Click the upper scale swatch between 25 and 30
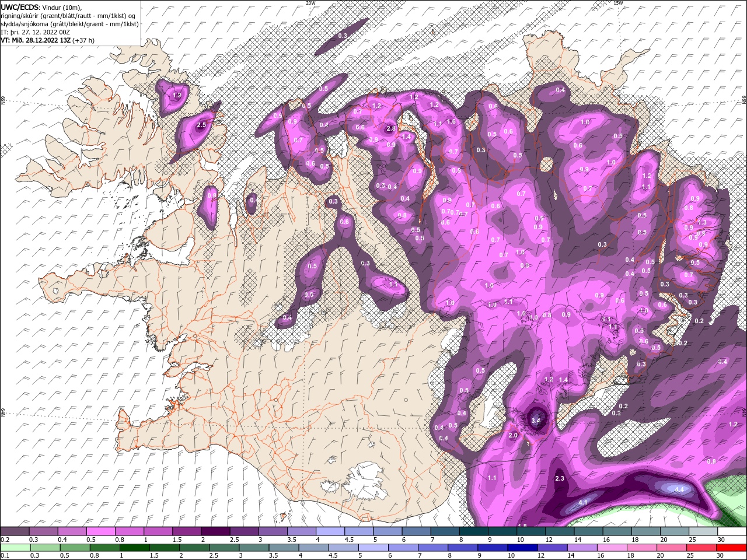 (x=703, y=531)
